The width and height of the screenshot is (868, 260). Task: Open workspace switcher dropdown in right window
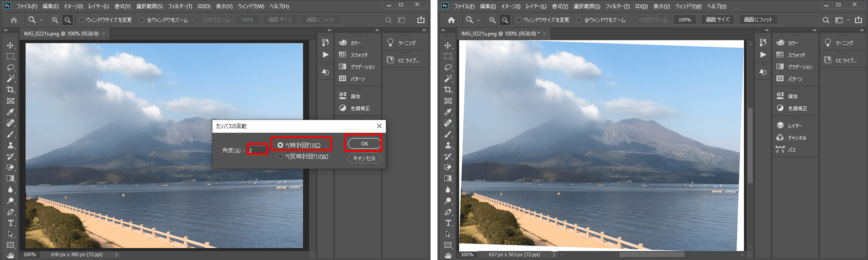tap(848, 20)
